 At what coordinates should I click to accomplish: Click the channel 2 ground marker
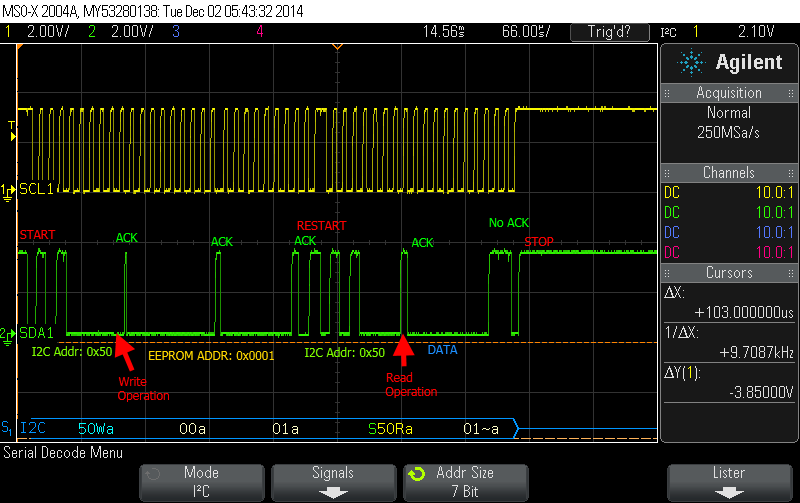tap(7, 336)
